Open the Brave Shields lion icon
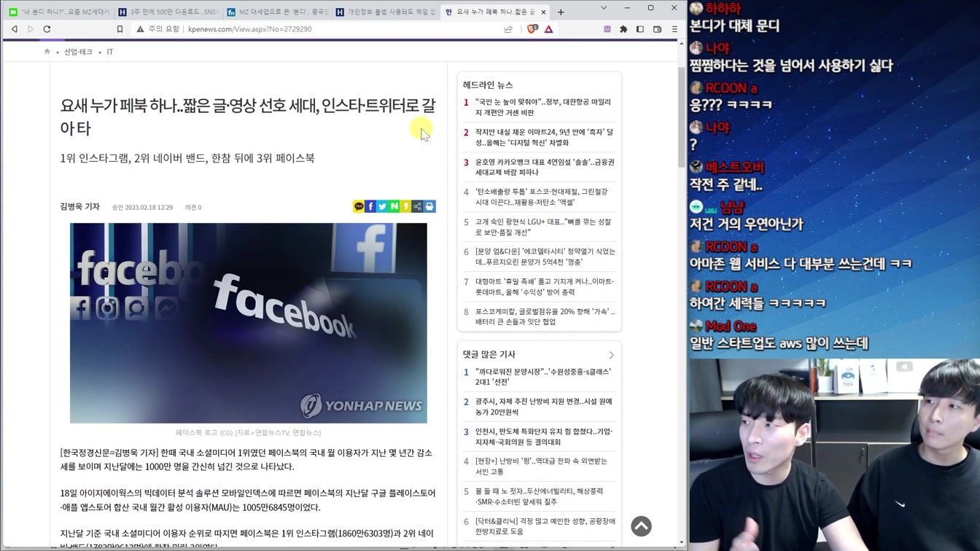 pyautogui.click(x=532, y=29)
